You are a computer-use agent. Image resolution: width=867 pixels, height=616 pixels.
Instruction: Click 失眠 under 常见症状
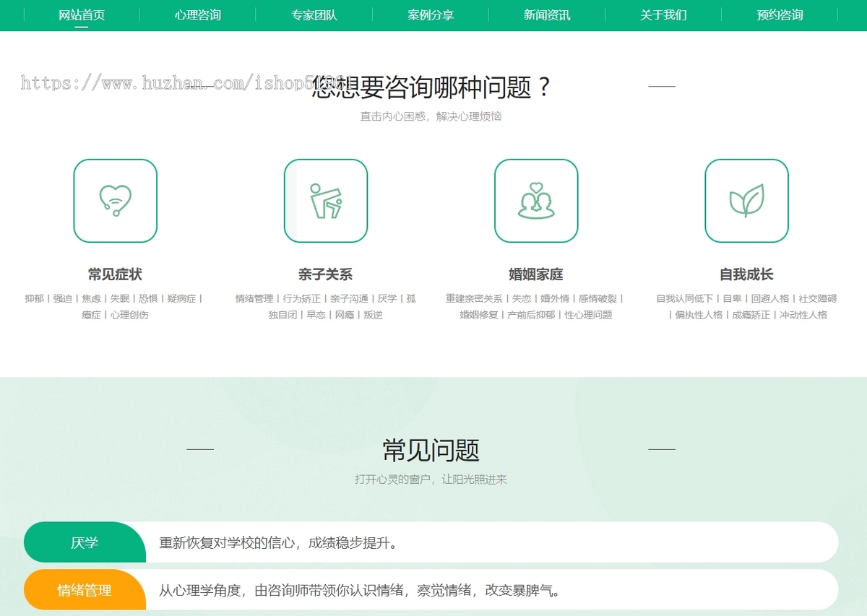coord(120,298)
